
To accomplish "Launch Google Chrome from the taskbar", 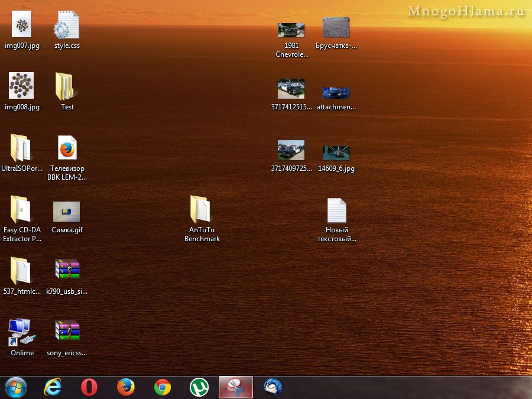I will point(163,387).
